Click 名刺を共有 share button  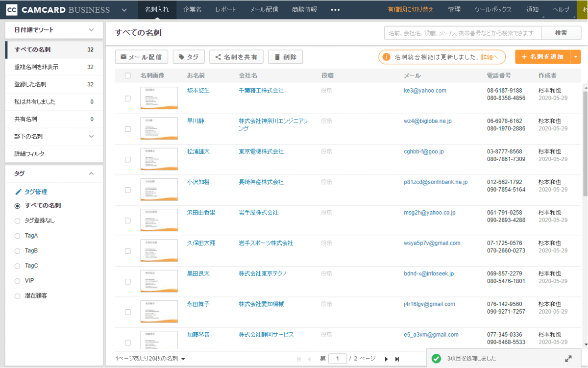(237, 57)
